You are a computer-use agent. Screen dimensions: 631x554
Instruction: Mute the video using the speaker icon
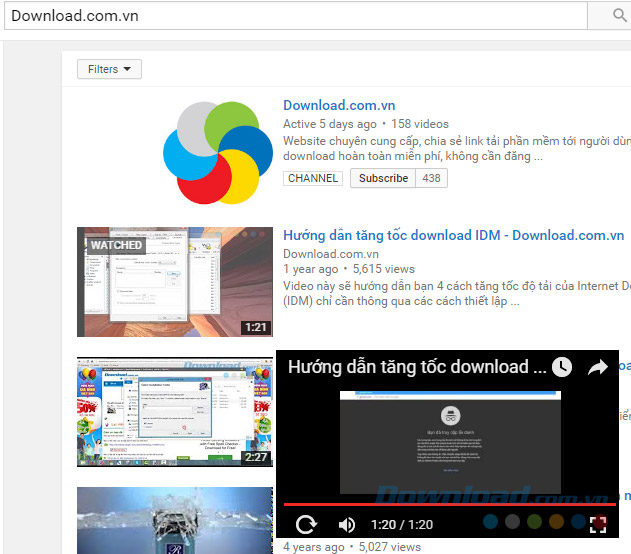(346, 525)
